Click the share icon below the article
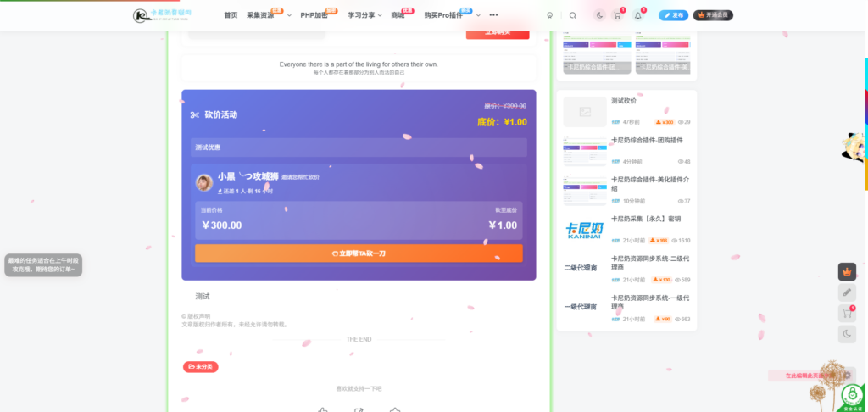The height and width of the screenshot is (412, 868). click(x=359, y=409)
